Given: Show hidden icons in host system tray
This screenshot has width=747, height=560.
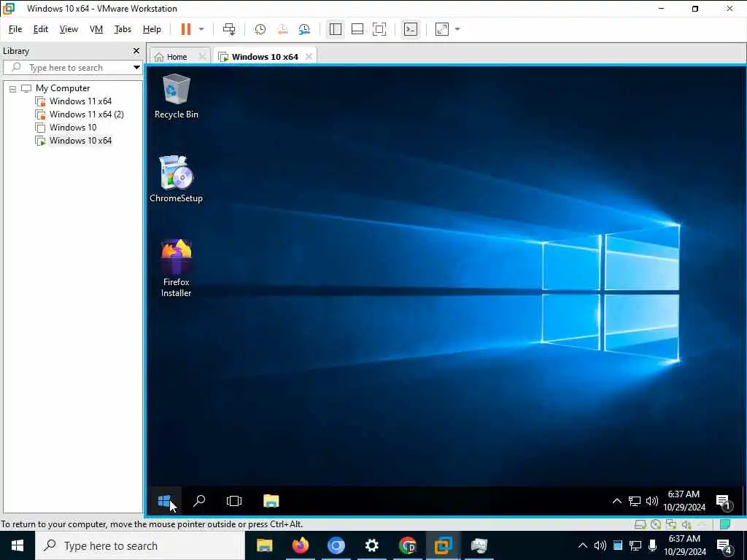Looking at the screenshot, I should pos(583,545).
